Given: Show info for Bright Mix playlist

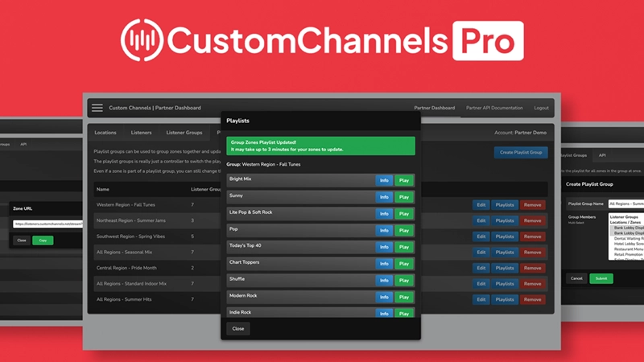Looking at the screenshot, I should (x=384, y=180).
